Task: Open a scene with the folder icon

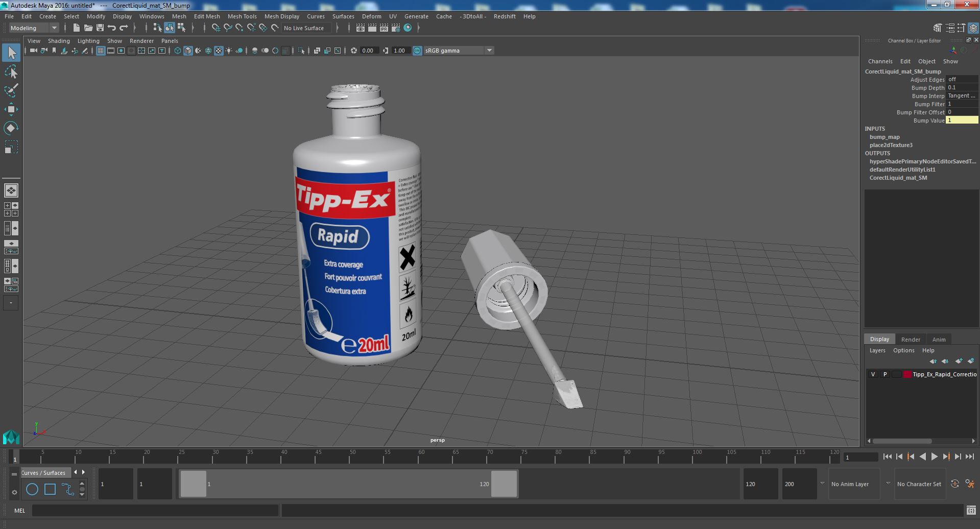Action: click(x=88, y=28)
